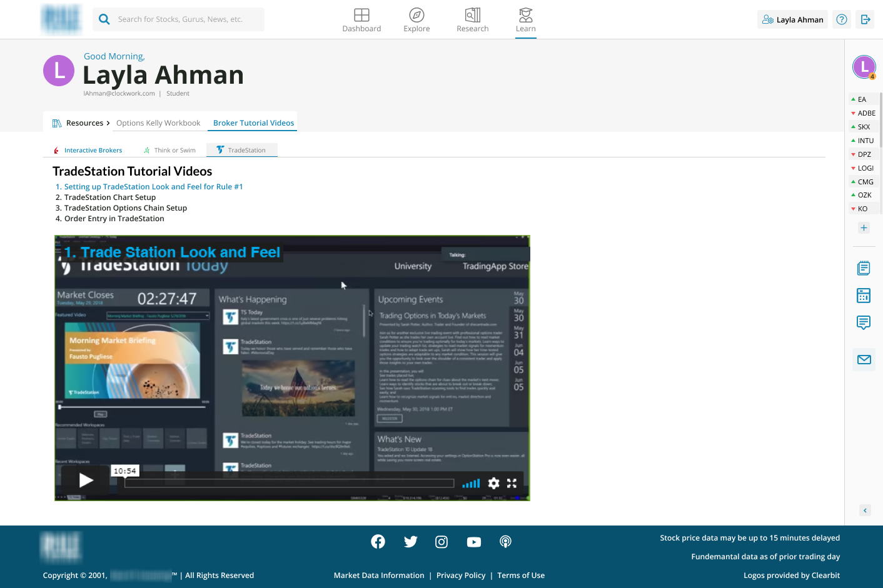
Task: Select the TradeStation broker tab
Action: pyautogui.click(x=241, y=150)
